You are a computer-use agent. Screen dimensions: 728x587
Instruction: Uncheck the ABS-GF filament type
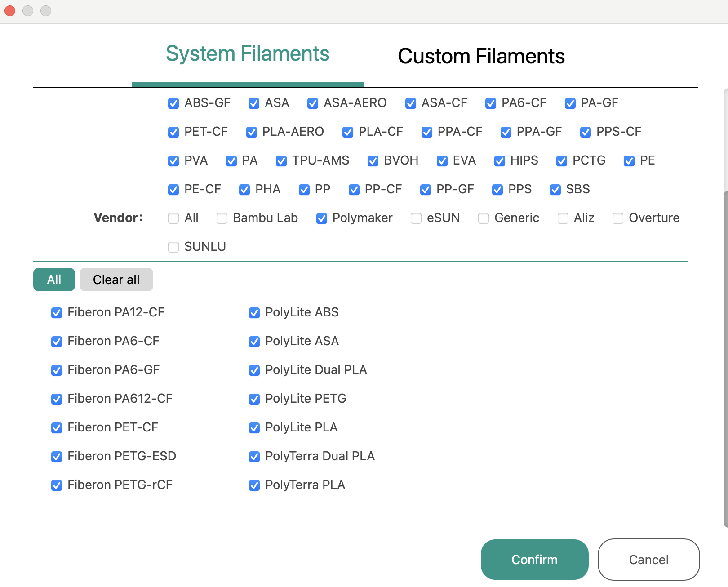pyautogui.click(x=173, y=103)
